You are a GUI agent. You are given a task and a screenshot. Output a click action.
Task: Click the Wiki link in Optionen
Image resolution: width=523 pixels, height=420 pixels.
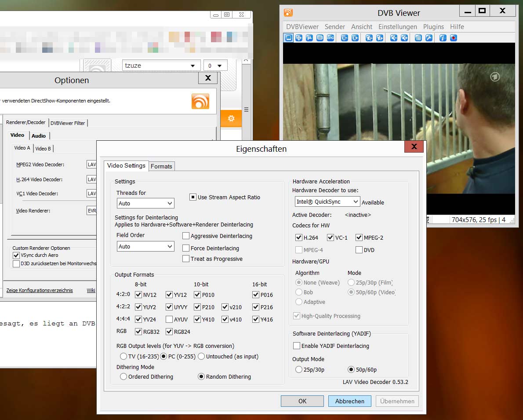pyautogui.click(x=91, y=290)
